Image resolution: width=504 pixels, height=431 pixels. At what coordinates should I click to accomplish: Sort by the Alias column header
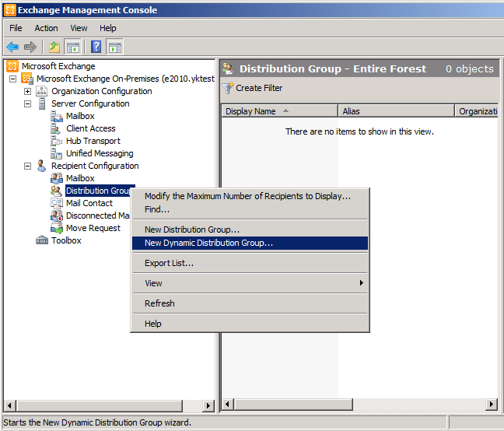click(396, 111)
